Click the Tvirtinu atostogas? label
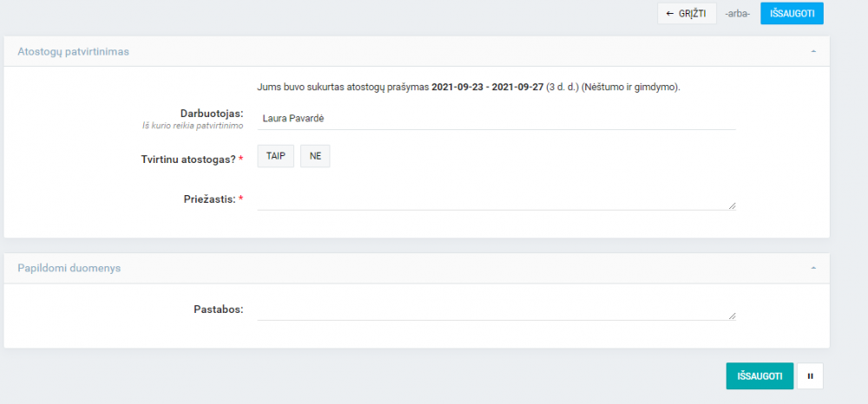The height and width of the screenshot is (404, 868). [191, 160]
